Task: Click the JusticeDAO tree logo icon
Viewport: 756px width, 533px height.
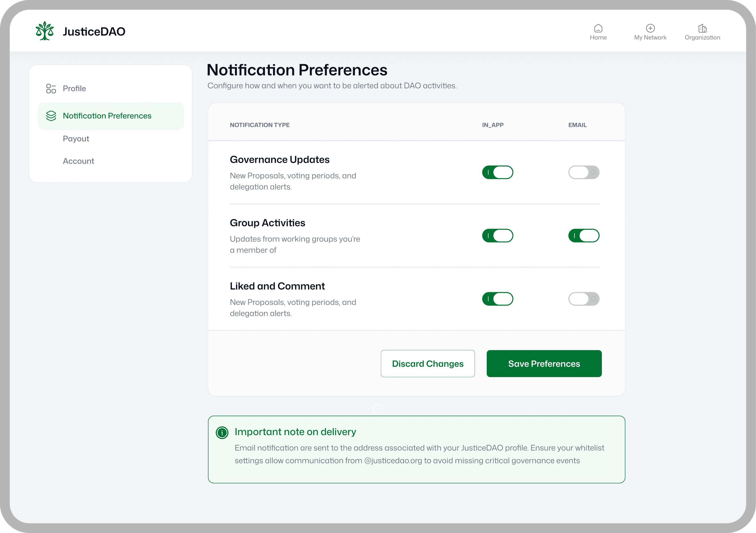Action: [45, 31]
